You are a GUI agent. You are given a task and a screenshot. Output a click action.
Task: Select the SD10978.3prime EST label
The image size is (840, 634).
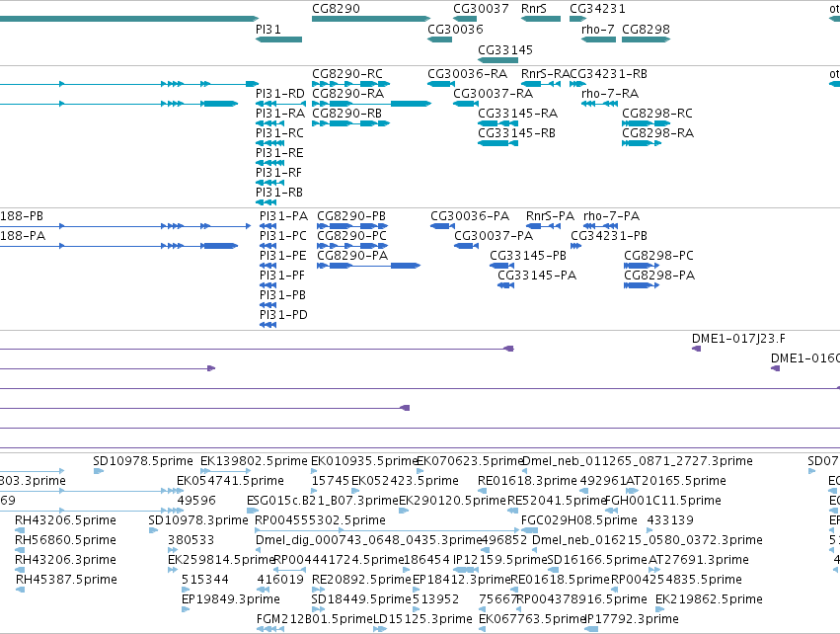coord(198,519)
